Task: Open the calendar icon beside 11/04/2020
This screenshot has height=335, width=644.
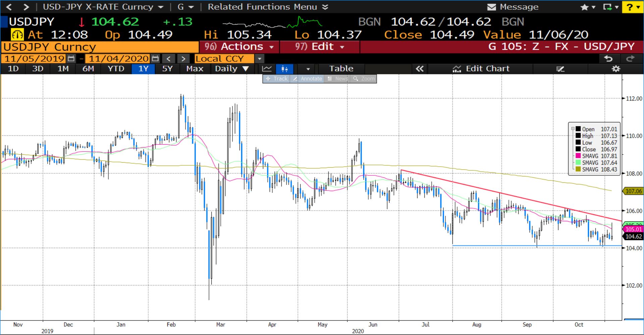Action: pos(155,59)
